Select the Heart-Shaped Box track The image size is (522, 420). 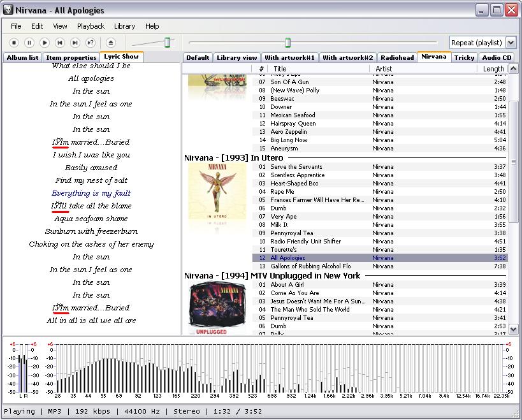(294, 184)
